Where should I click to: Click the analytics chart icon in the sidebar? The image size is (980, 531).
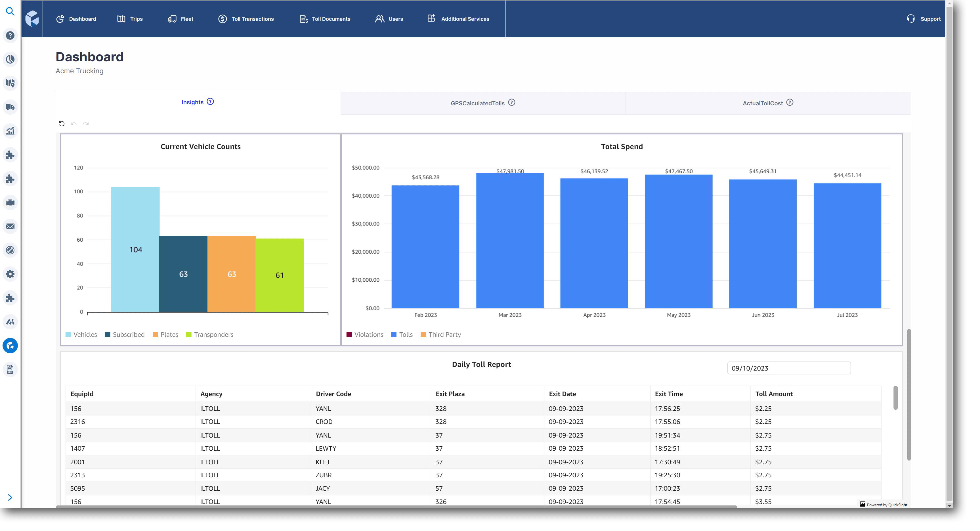pyautogui.click(x=10, y=131)
